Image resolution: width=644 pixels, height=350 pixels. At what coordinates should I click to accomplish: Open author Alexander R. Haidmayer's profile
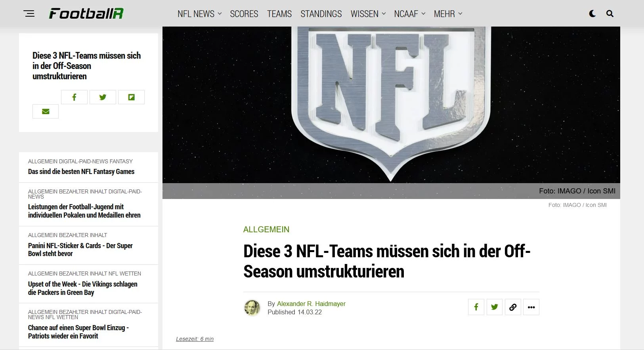[311, 304]
